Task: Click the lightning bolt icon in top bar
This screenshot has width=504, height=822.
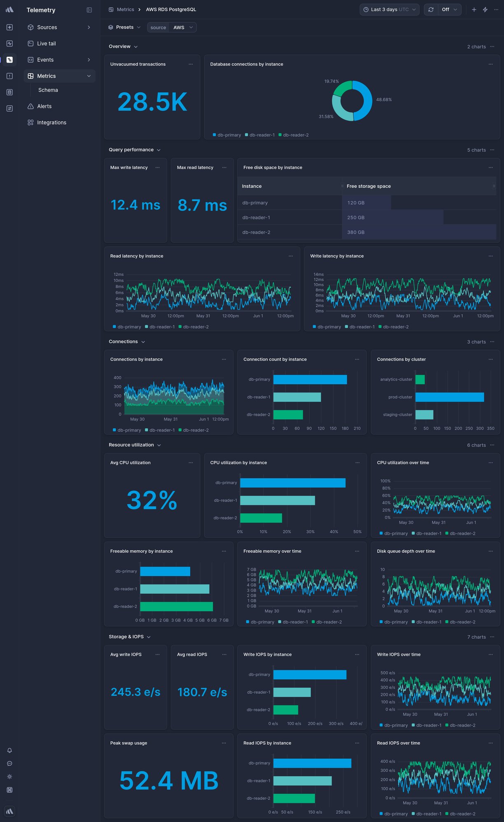Action: pos(485,9)
